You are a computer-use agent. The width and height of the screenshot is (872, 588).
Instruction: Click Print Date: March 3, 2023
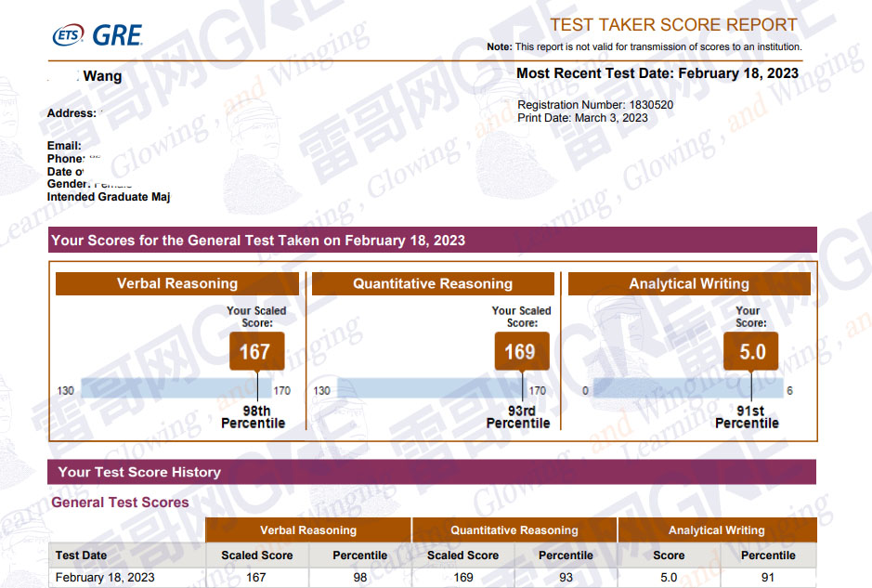click(x=582, y=118)
